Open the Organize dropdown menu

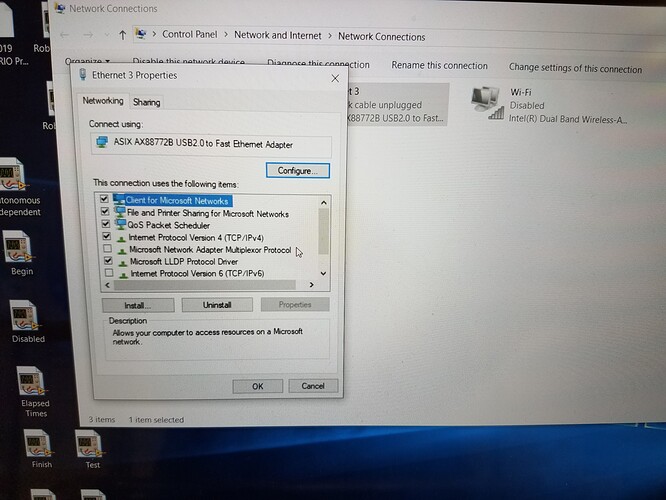(87, 61)
